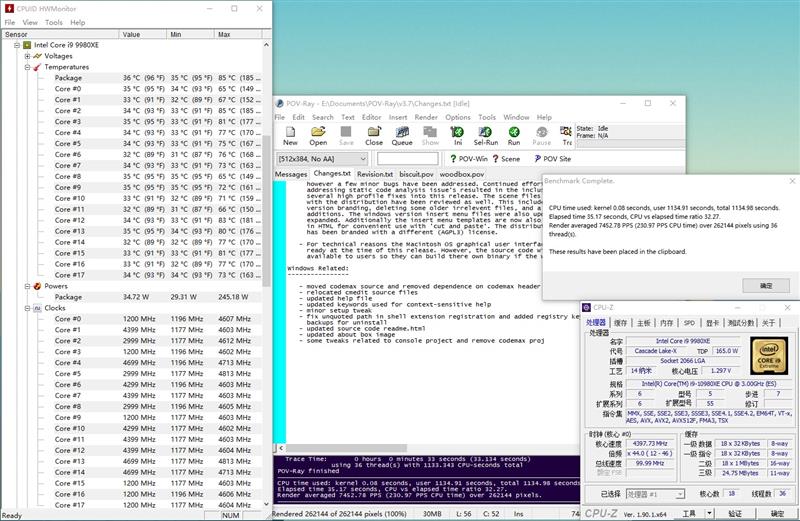The height and width of the screenshot is (521, 800).
Task: Click the Sensor column header in HWMonitor
Action: click(x=60, y=34)
